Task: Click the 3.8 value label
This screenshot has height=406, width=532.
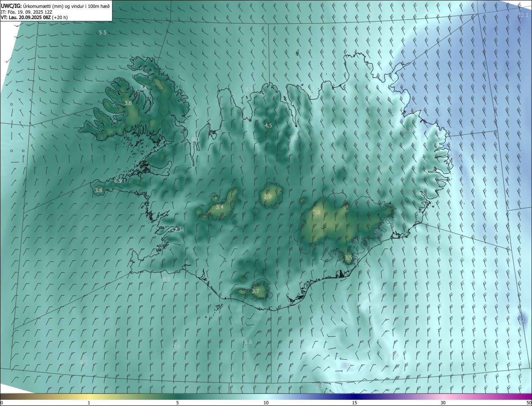Action: (128, 103)
